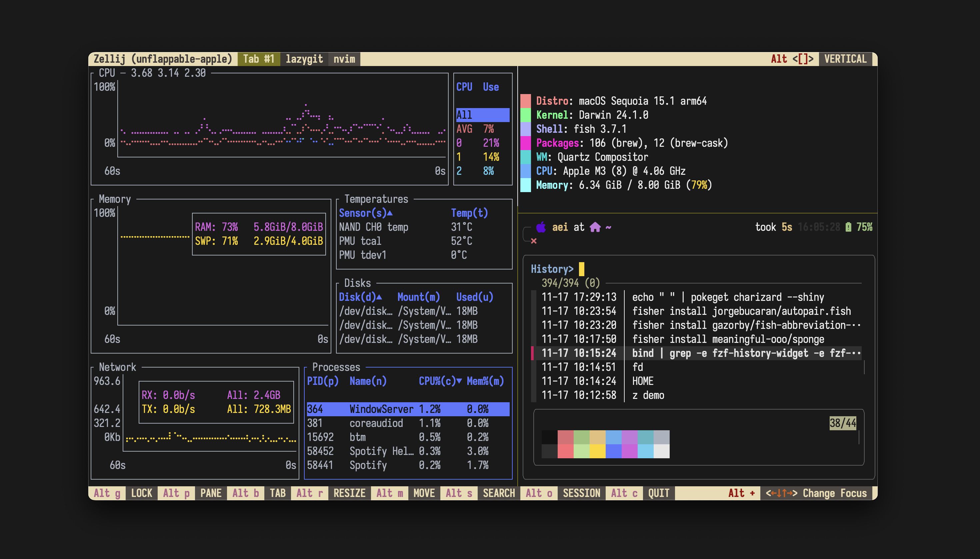The image size is (980, 559).
Task: Click the magenta Packages color block
Action: click(525, 143)
